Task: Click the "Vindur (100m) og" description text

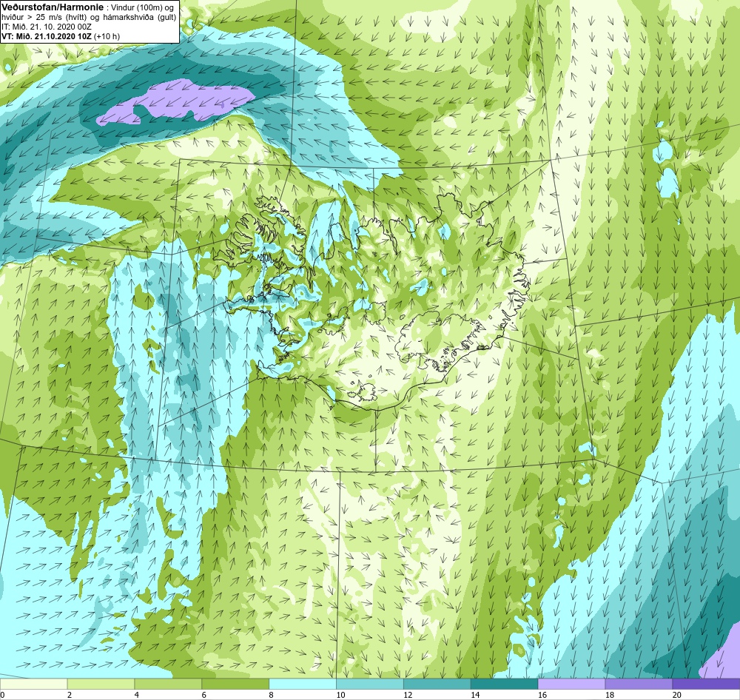Action: [x=141, y=7]
